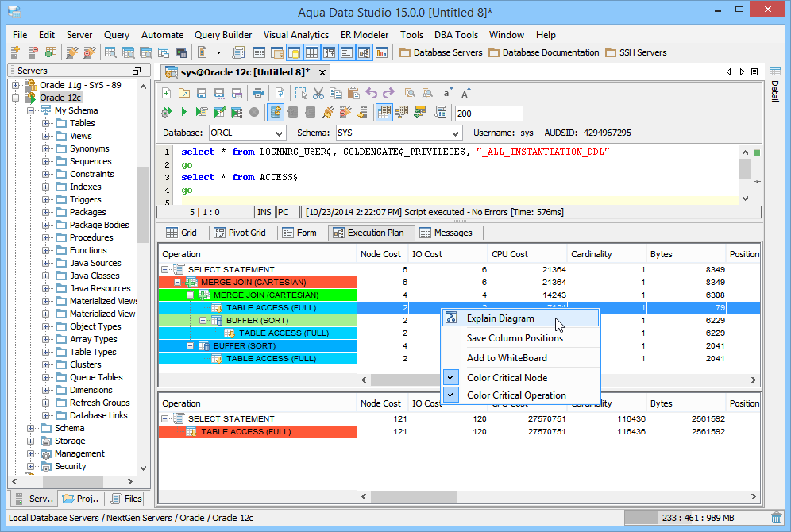Switch to the Pivot Grid tab

240,233
